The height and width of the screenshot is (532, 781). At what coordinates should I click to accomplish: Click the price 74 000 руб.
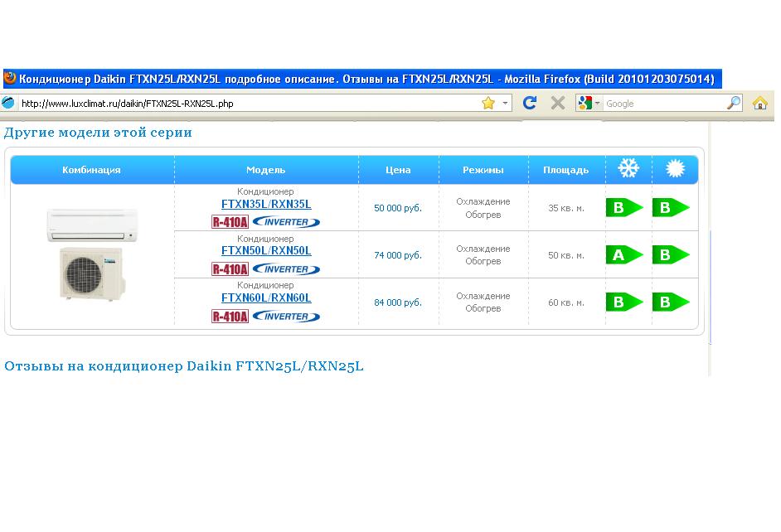point(398,255)
